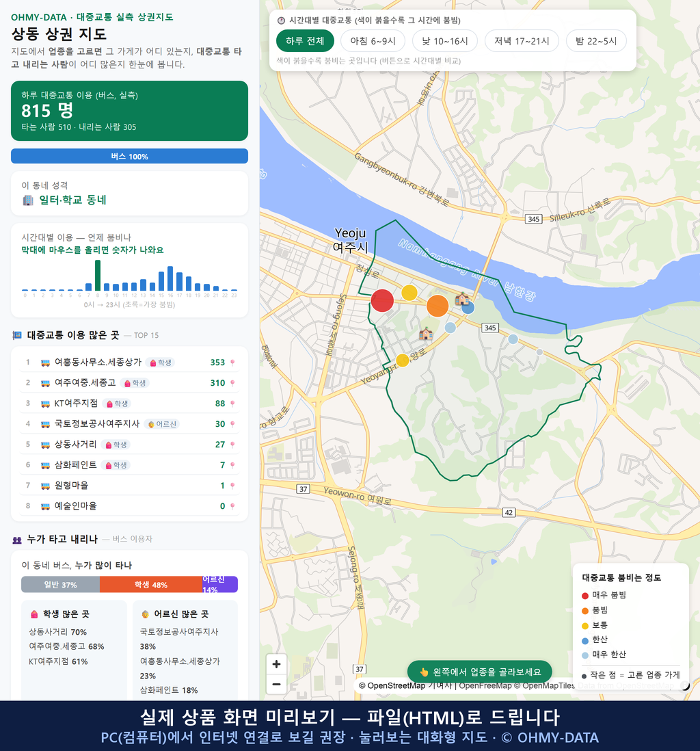Select the KT여주지점 stop name
Viewport: 700px width, 751px height.
tap(76, 404)
